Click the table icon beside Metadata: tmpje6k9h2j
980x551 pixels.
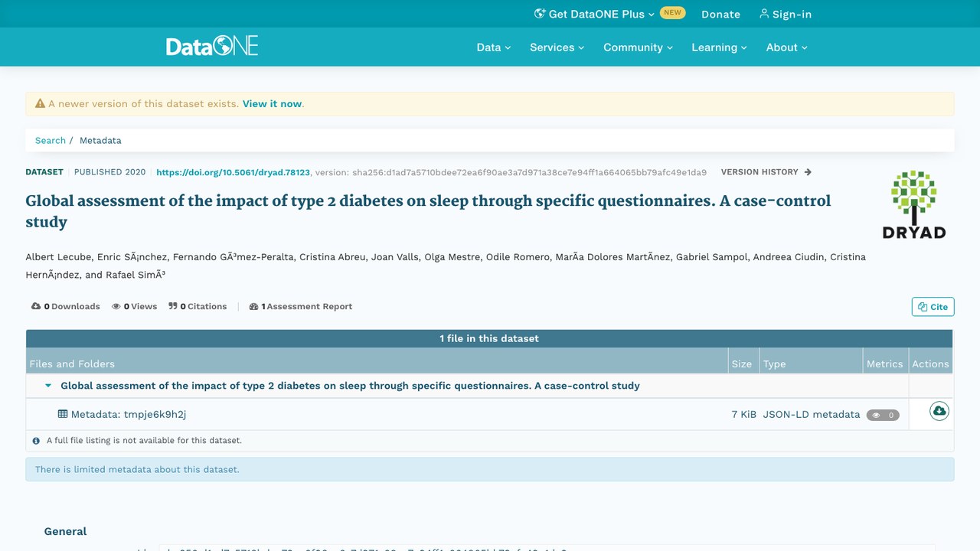click(63, 414)
